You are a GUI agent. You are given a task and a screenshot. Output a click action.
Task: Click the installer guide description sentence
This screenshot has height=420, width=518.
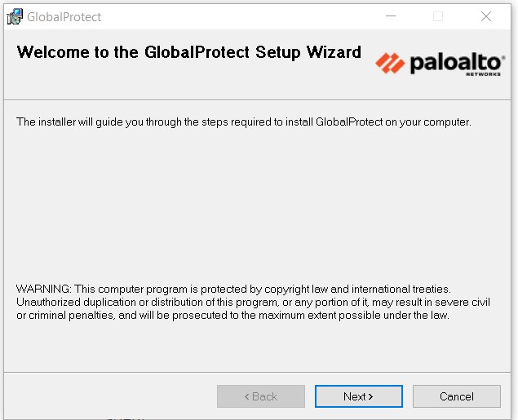(x=243, y=122)
